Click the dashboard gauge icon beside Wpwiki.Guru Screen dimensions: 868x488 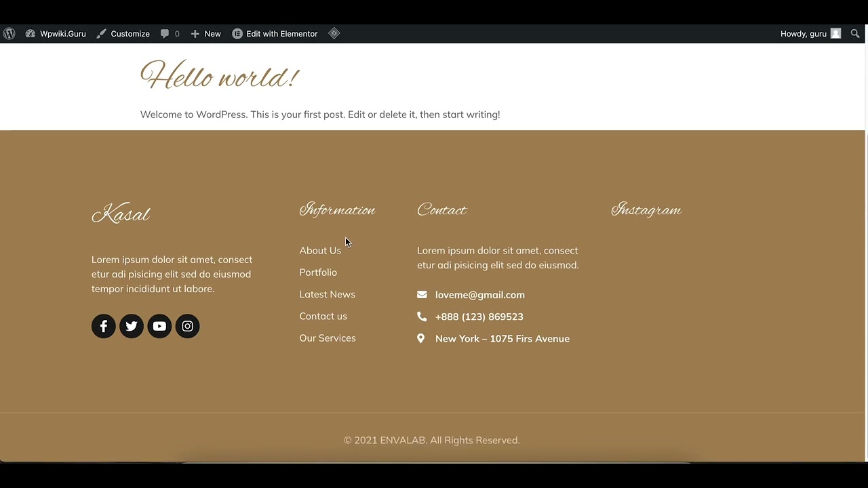[31, 33]
